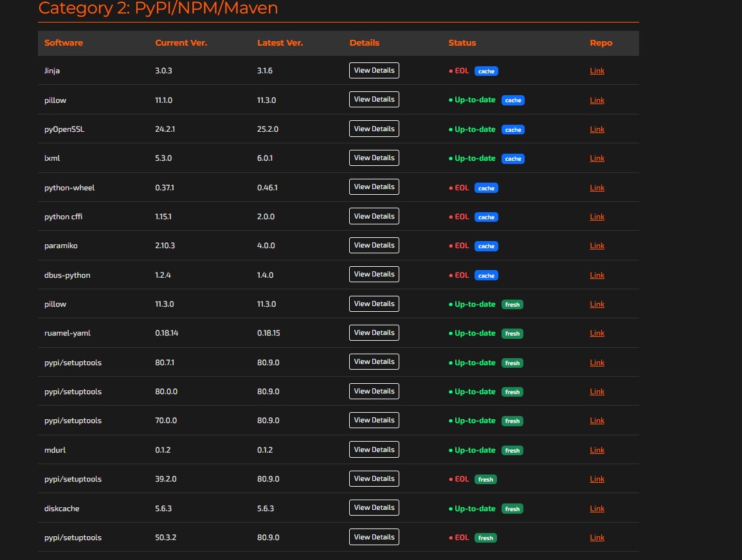Viewport: 742px width, 560px height.
Task: Show View Details for setuptools 70.0.0
Action: tap(374, 420)
